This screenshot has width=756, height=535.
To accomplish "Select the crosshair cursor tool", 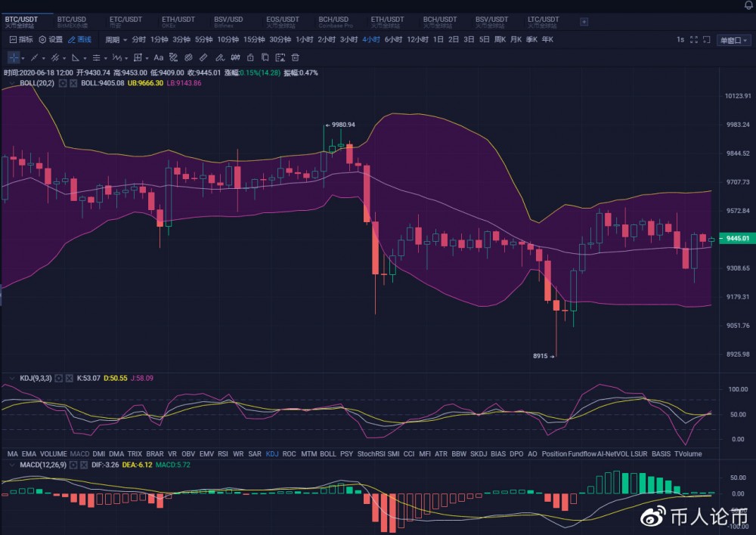I will coord(12,57).
